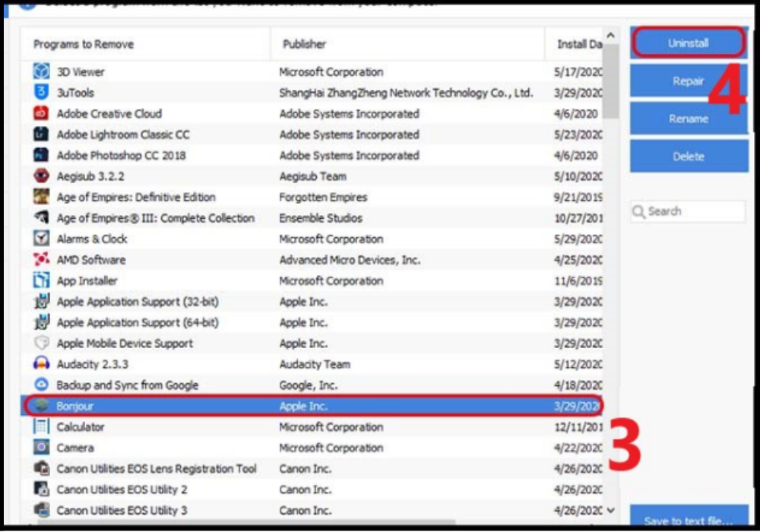Select Backup and Sync from Google name
The image size is (760, 532).
[x=128, y=385]
